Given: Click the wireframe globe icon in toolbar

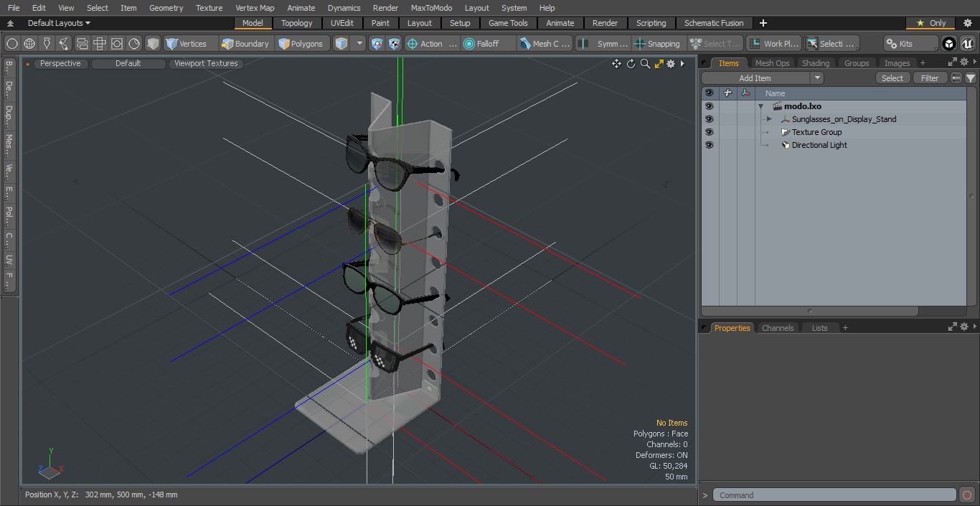Looking at the screenshot, I should tap(29, 44).
